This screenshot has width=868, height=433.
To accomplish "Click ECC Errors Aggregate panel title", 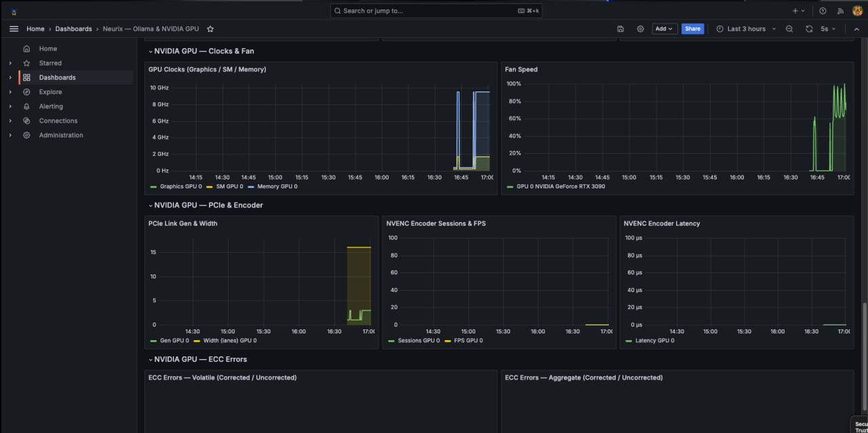I will coord(584,377).
